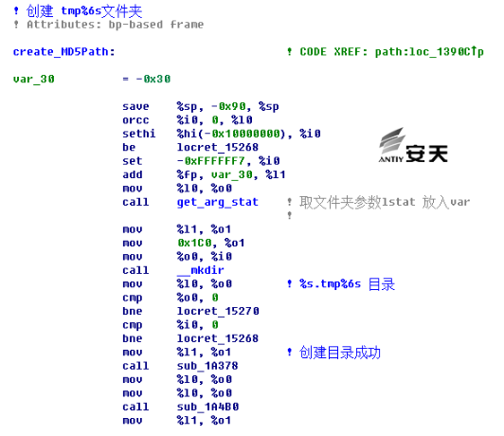504x436 pixels.
Task: Select the orcc instruction mnemonic
Action: 135,120
